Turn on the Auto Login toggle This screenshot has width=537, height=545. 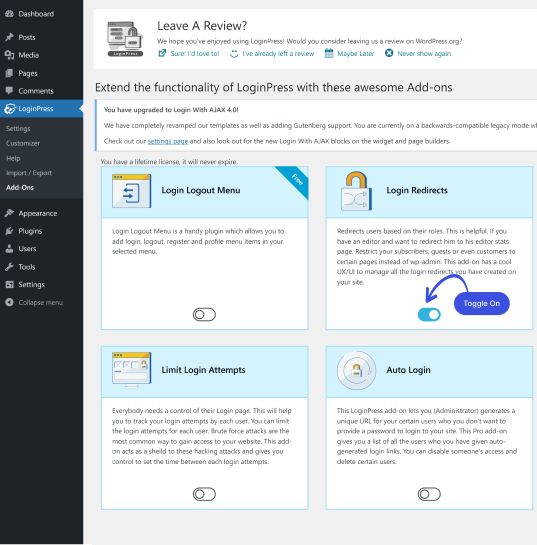tap(429, 494)
